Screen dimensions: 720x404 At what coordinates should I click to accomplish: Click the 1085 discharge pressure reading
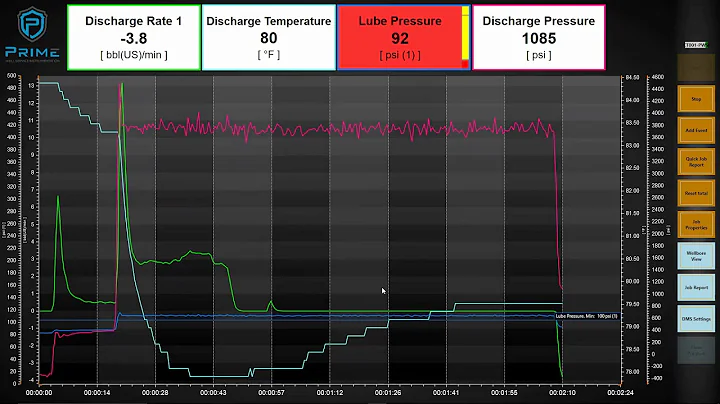click(539, 39)
